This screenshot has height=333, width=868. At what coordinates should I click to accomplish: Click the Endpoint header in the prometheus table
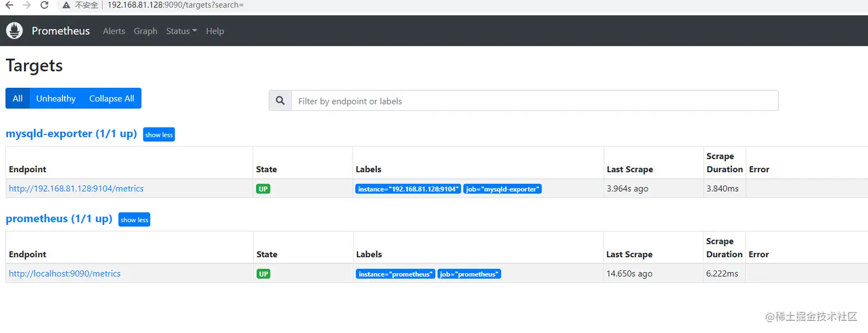[x=28, y=254]
